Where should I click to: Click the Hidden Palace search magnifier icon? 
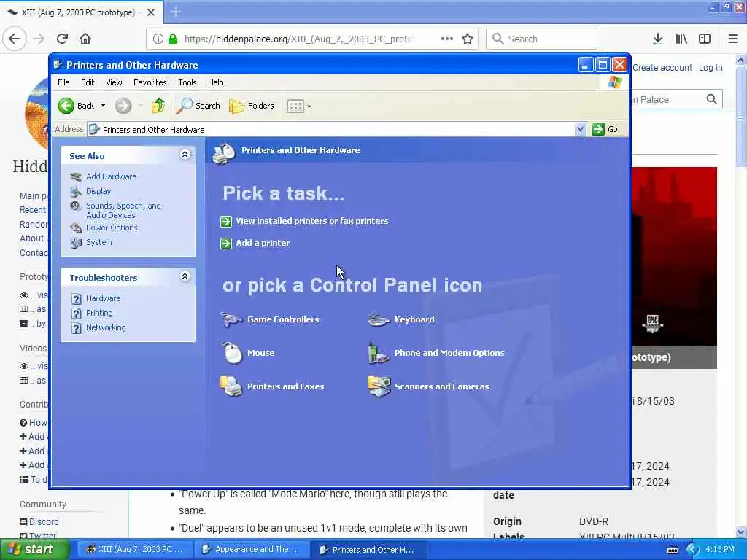(x=712, y=99)
